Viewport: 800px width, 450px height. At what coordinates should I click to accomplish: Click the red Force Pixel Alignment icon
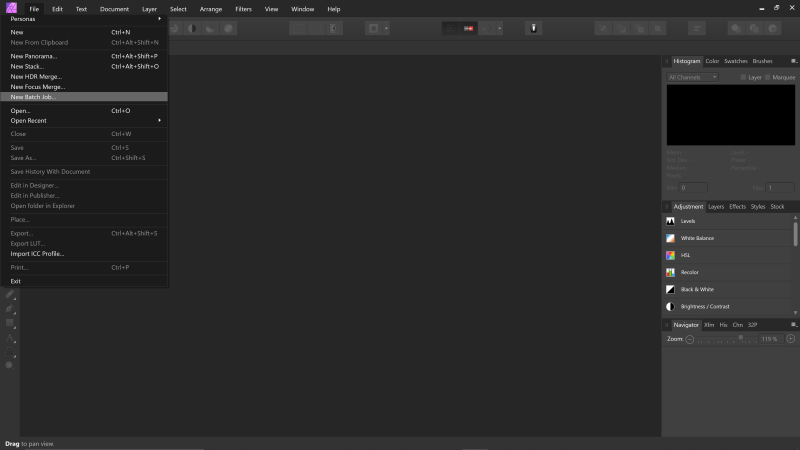coord(468,29)
